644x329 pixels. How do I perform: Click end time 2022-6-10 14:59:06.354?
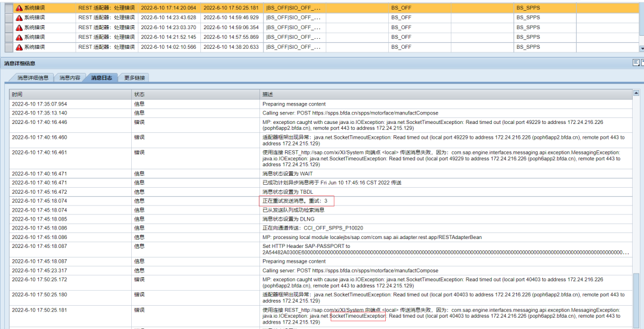231,27
